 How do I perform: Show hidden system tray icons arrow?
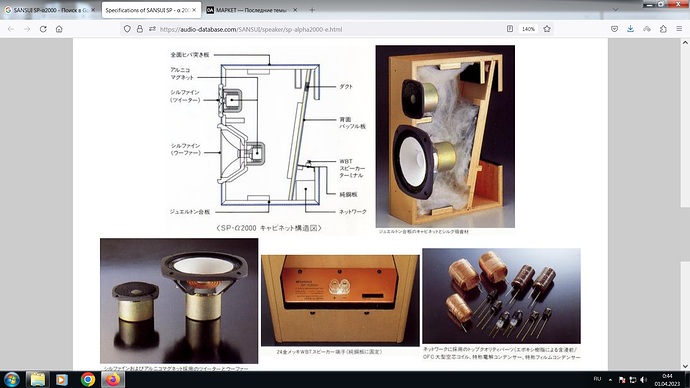(610, 380)
